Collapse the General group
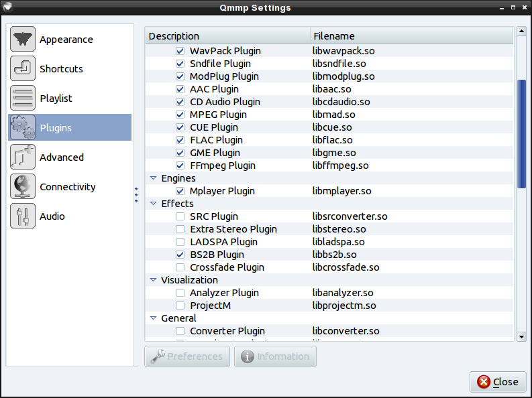Viewport: 532px width, 398px height. click(x=154, y=318)
